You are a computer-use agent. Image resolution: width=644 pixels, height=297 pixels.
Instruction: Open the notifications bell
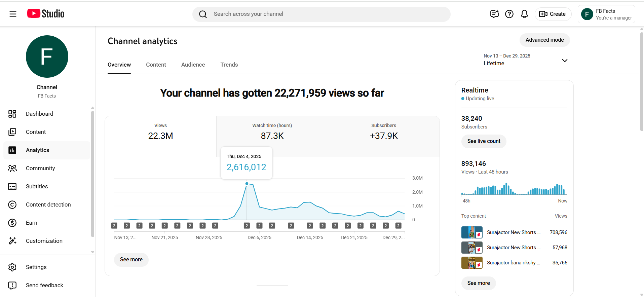[x=524, y=14]
